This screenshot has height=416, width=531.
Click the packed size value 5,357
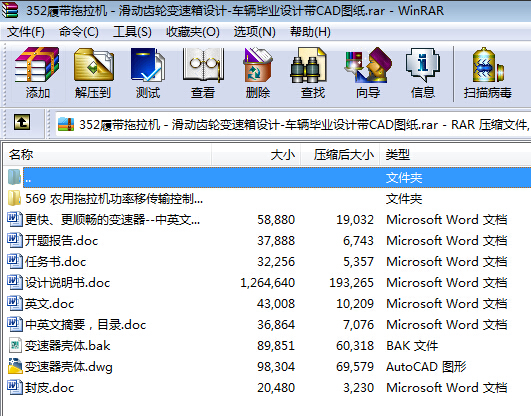pyautogui.click(x=358, y=262)
